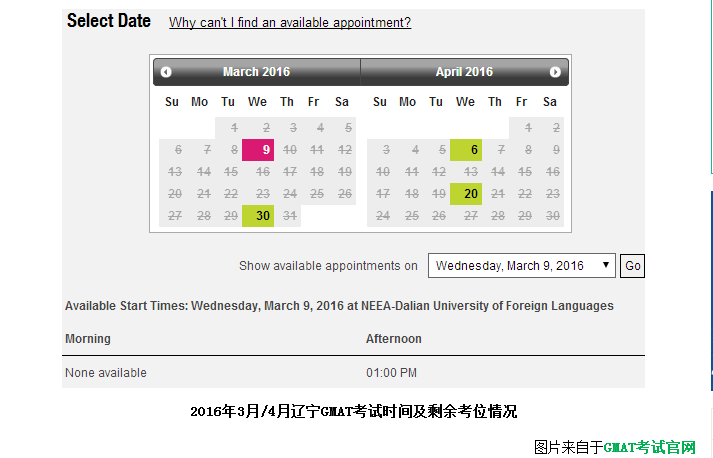The image size is (713, 458).
Task: Go to next month using right arrow
Action: (555, 72)
